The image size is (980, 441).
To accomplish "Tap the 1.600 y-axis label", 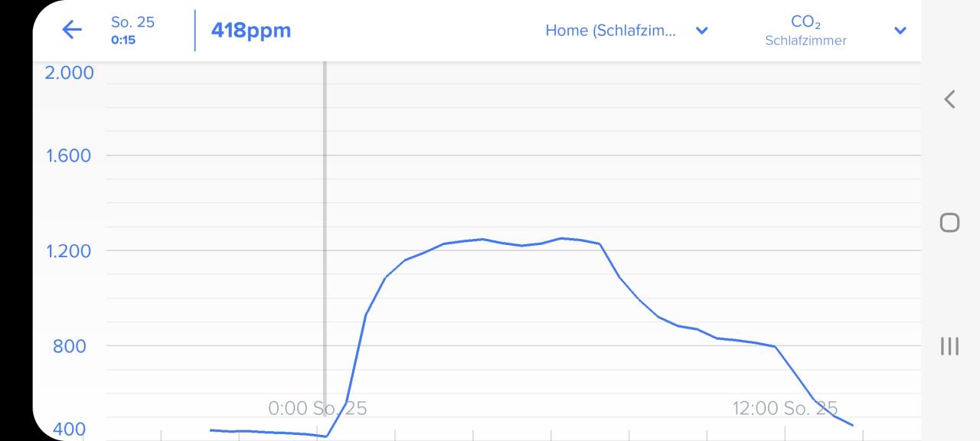I will coord(69,155).
